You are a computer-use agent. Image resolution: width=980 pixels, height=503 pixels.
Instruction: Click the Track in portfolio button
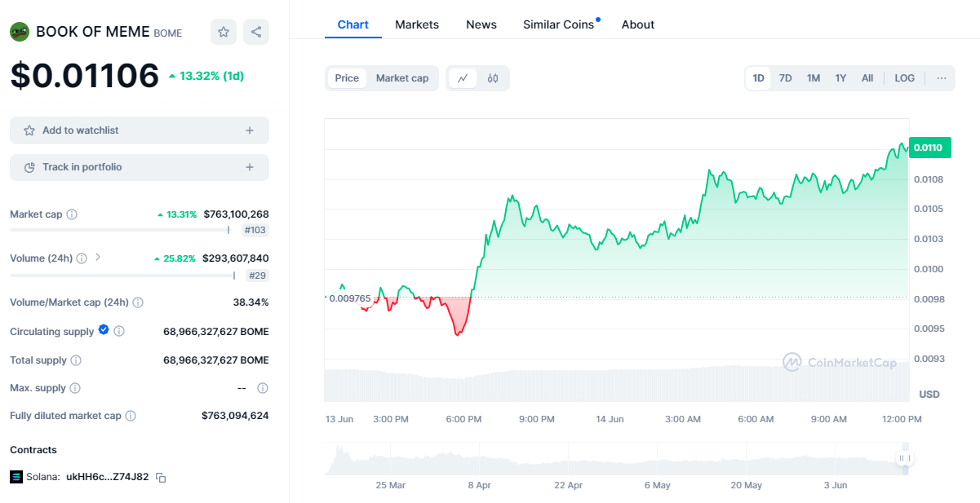(x=140, y=167)
